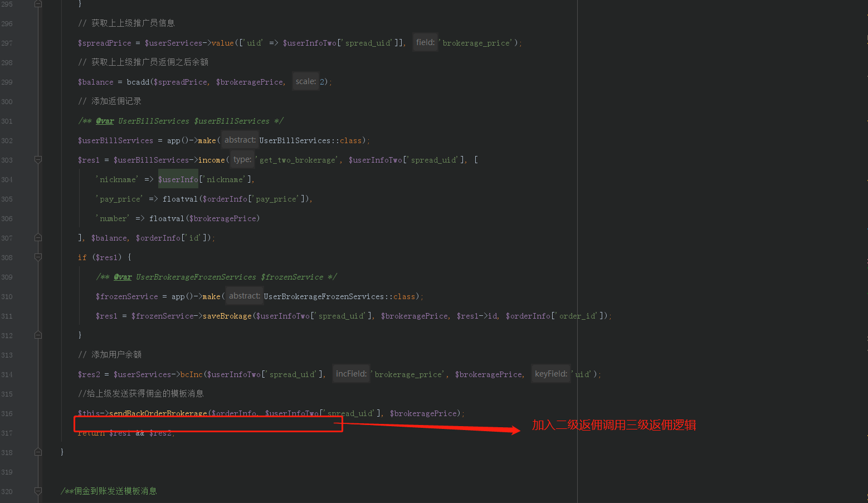Viewport: 868px width, 503px height.
Task: Click the comment '// 添加返佣记录'
Action: 110,101
